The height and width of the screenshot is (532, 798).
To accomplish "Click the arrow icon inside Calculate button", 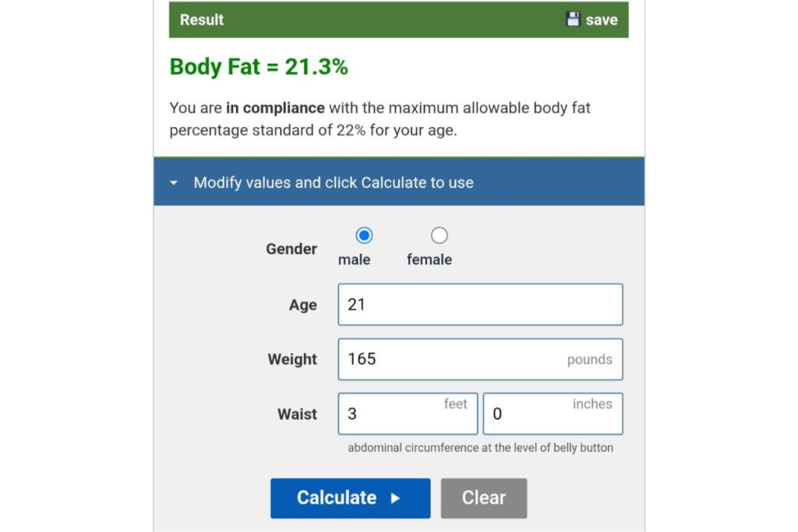I will pyautogui.click(x=396, y=499).
